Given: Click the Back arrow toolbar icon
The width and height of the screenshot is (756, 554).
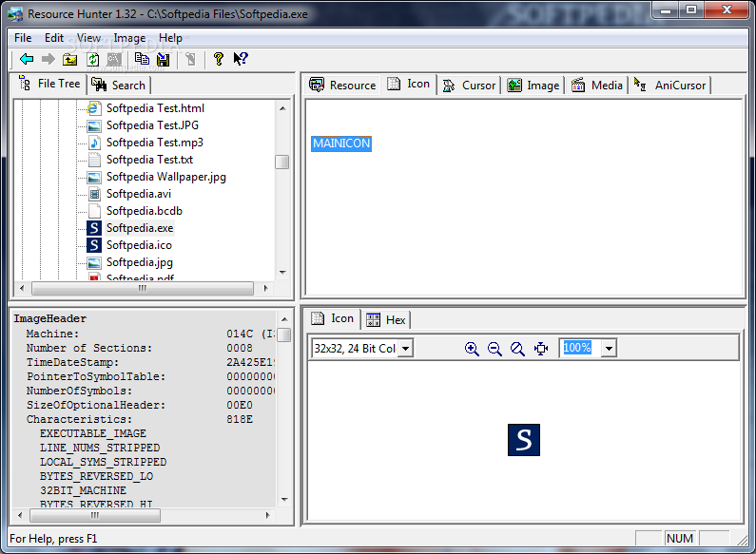Looking at the screenshot, I should (27, 59).
